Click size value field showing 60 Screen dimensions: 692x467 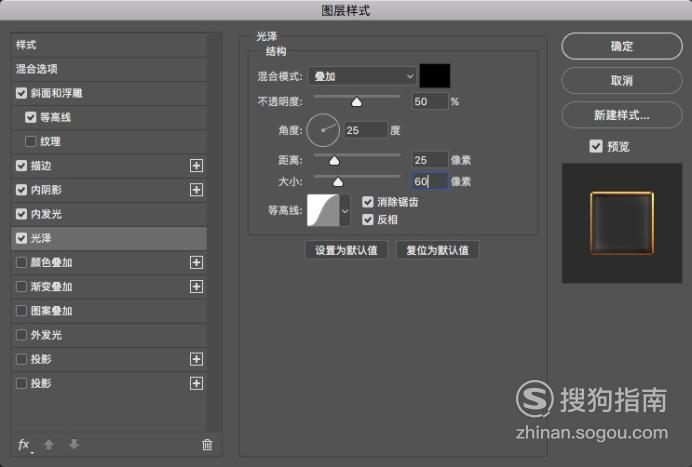[430, 181]
